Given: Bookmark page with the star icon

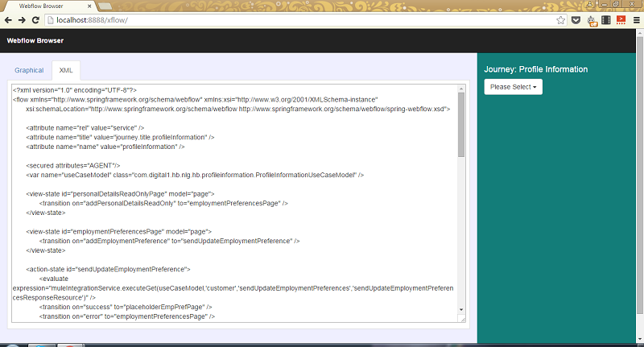Looking at the screenshot, I should [x=559, y=19].
